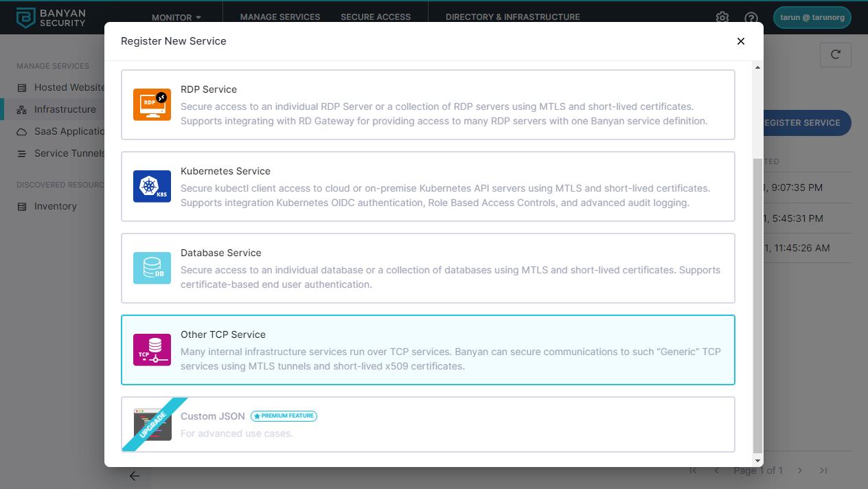
Task: Click the Database Service DB icon
Action: click(152, 268)
